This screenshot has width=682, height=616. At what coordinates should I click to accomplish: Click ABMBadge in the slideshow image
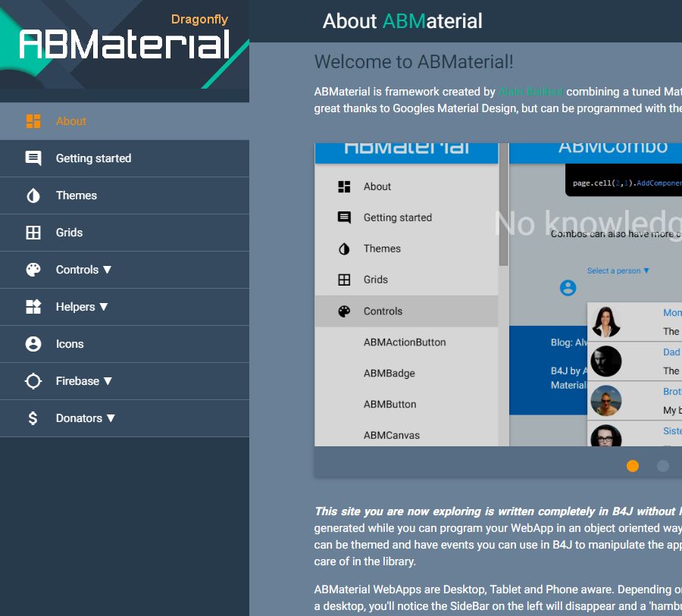[x=389, y=374]
